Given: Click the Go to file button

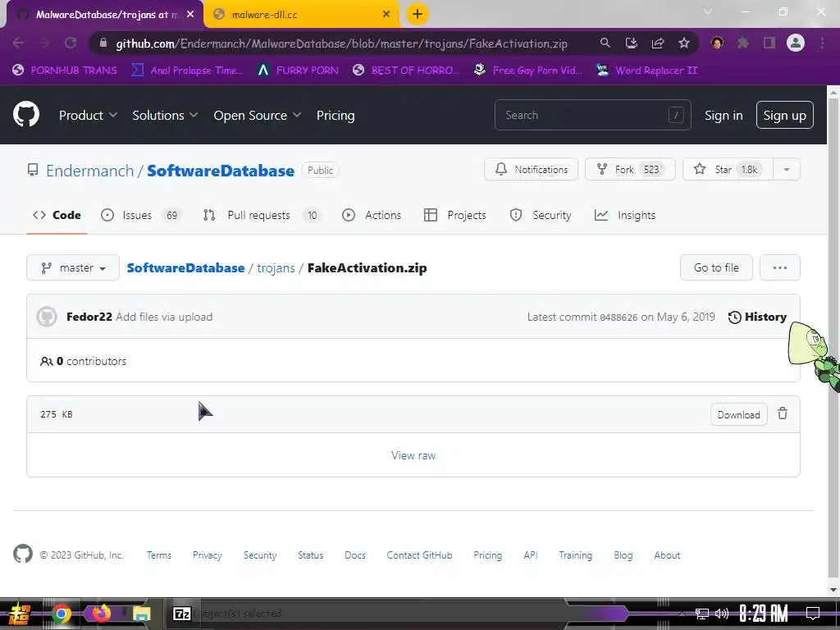Looking at the screenshot, I should pyautogui.click(x=716, y=267).
